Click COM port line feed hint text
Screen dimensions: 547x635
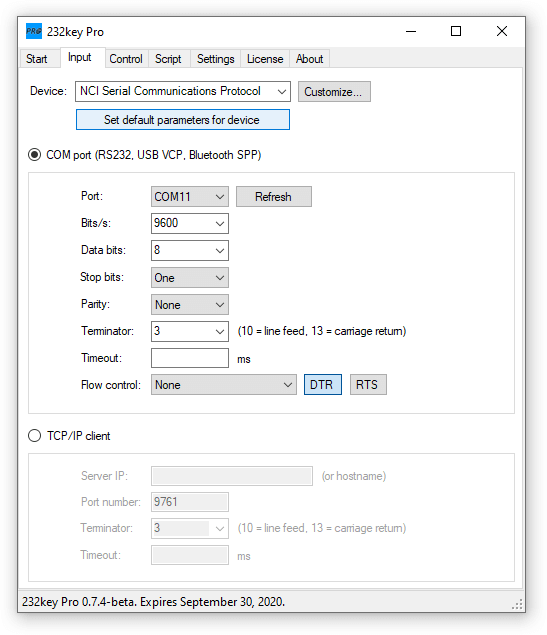pyautogui.click(x=322, y=331)
